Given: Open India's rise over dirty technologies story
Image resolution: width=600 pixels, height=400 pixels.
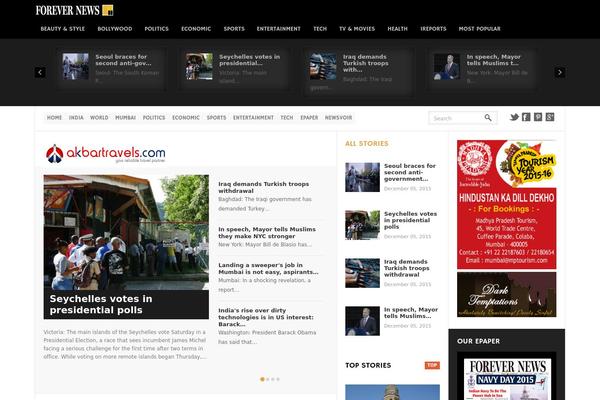Looking at the screenshot, I should 266,317.
